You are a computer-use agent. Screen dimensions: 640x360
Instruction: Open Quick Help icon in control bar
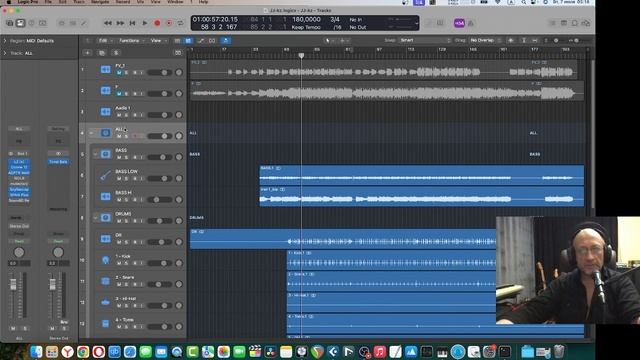click(x=31, y=23)
